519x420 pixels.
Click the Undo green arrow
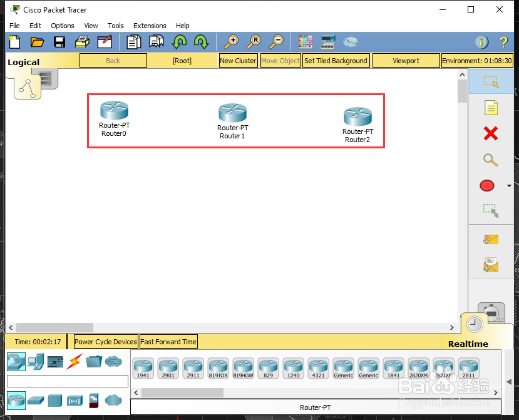pyautogui.click(x=179, y=42)
